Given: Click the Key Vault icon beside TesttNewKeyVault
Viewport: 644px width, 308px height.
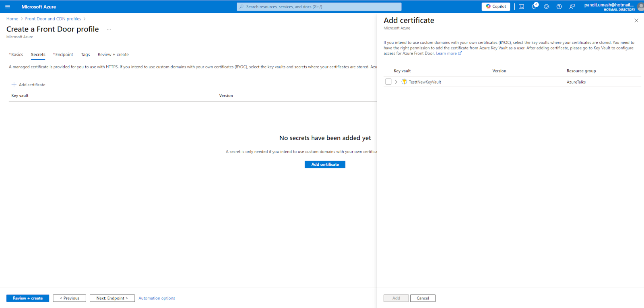Looking at the screenshot, I should [x=404, y=82].
